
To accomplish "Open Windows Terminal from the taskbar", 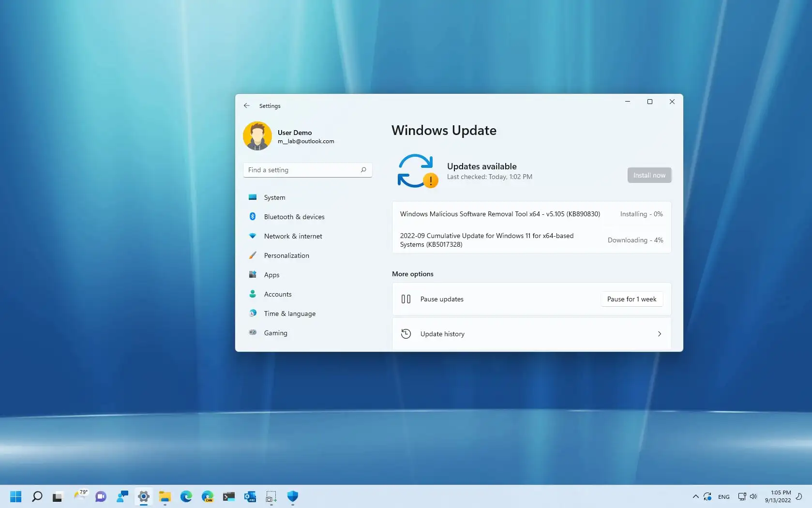I will tap(229, 496).
